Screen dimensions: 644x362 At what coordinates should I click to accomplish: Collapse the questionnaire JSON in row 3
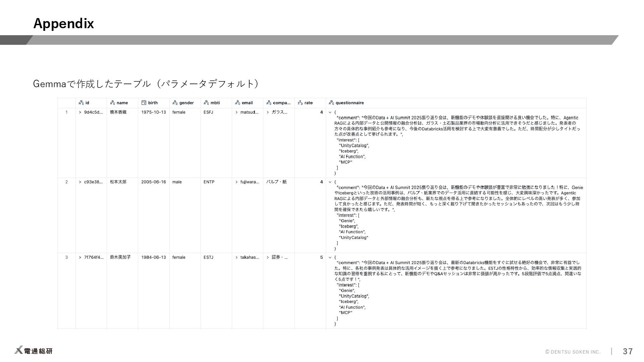click(x=330, y=257)
